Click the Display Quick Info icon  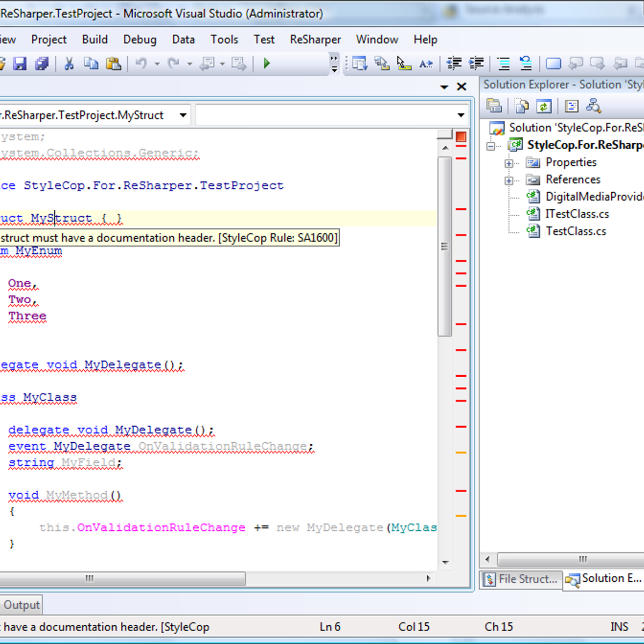[404, 64]
